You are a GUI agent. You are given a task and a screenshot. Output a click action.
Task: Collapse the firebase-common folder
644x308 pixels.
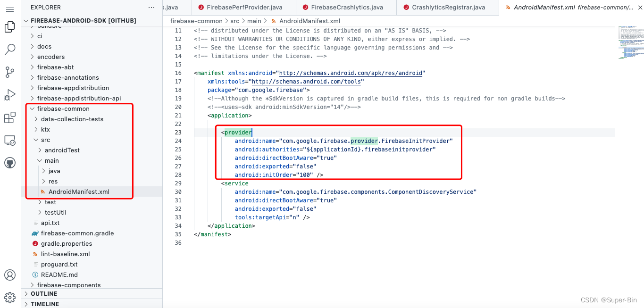point(92,108)
